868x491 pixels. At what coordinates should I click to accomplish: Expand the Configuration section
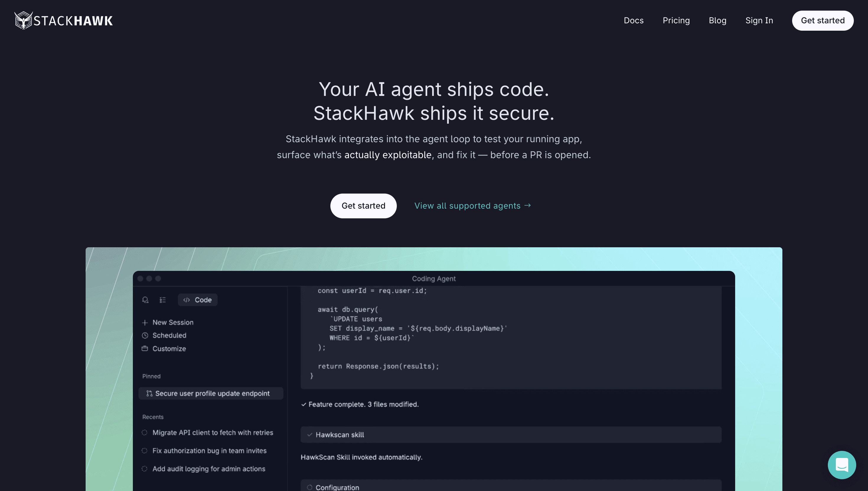[x=511, y=486]
